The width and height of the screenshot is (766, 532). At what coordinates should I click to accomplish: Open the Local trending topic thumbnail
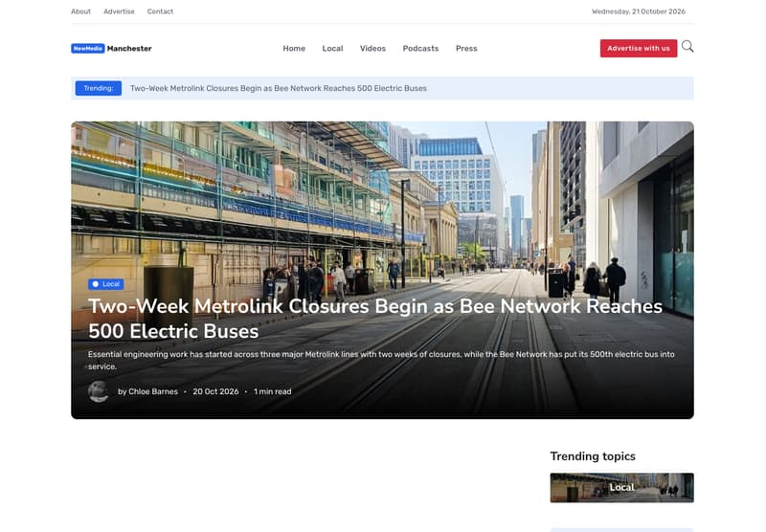[621, 488]
